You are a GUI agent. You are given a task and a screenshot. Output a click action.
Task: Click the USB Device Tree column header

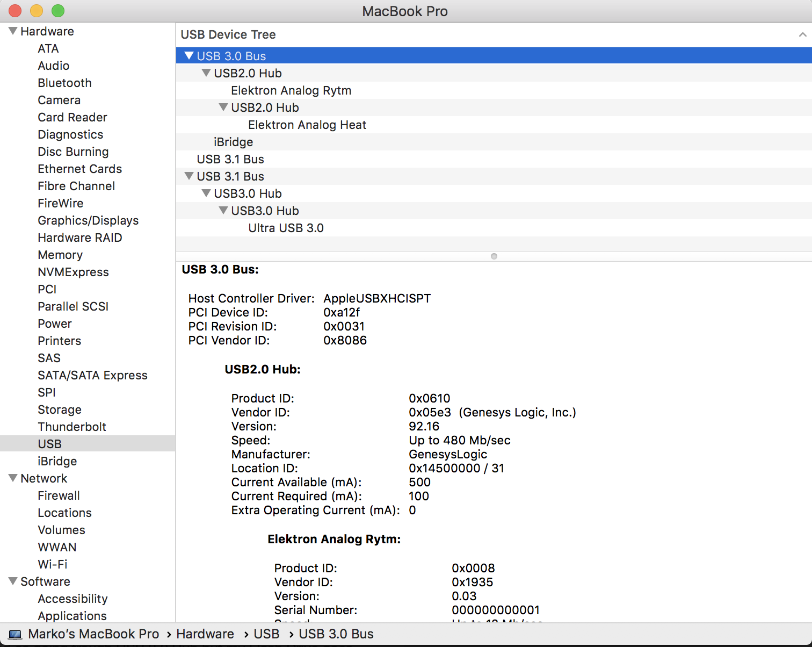[x=494, y=35]
